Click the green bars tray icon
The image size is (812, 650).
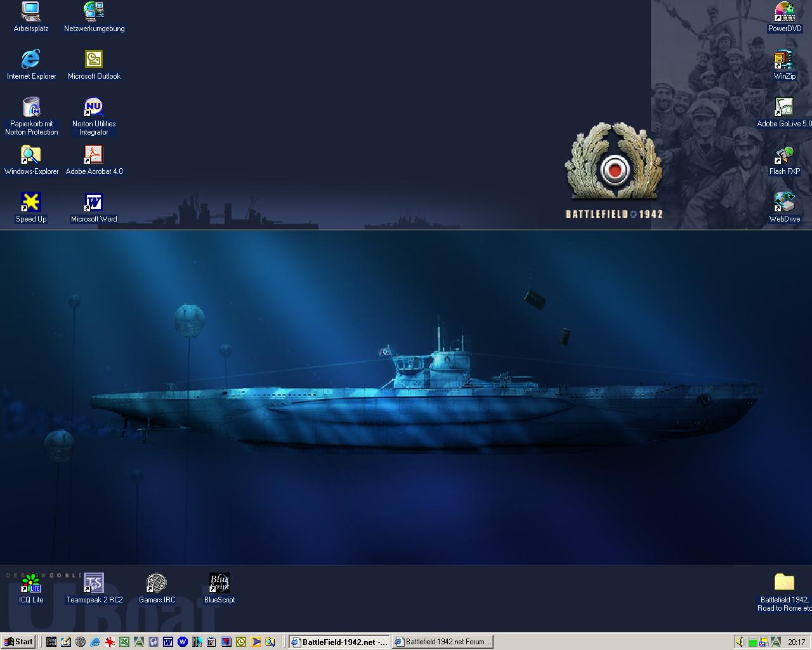(752, 642)
